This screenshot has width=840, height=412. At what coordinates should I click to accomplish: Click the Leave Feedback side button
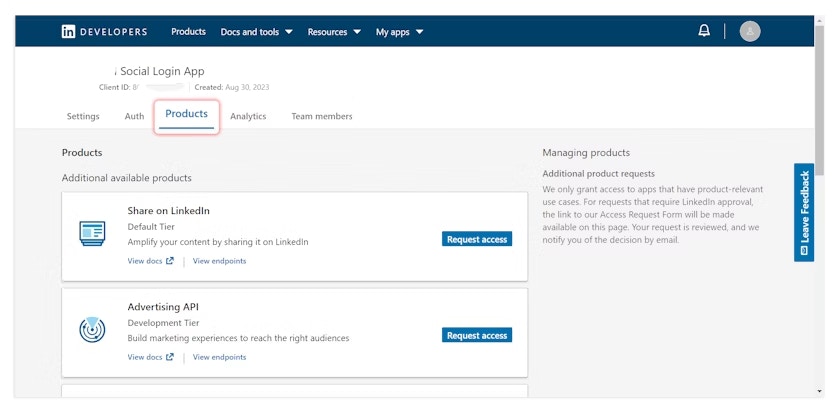(x=804, y=212)
